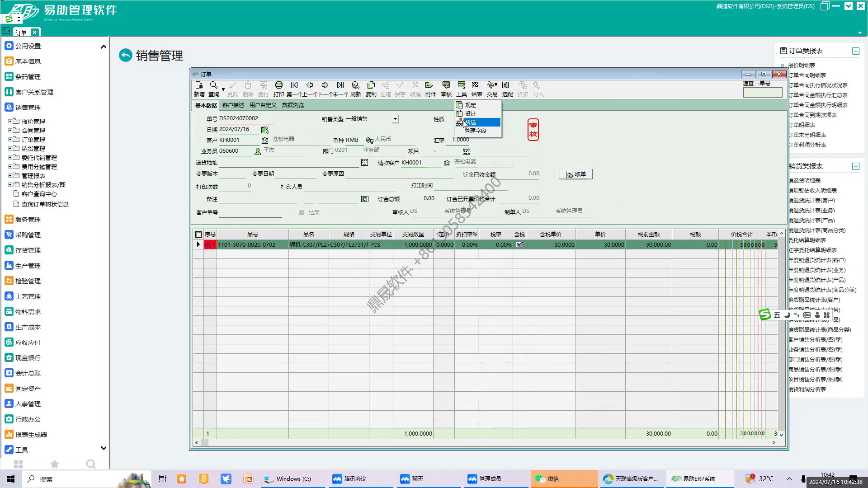The height and width of the screenshot is (488, 868).
Task: Open the calendar picker beside 日期
Action: [265, 130]
